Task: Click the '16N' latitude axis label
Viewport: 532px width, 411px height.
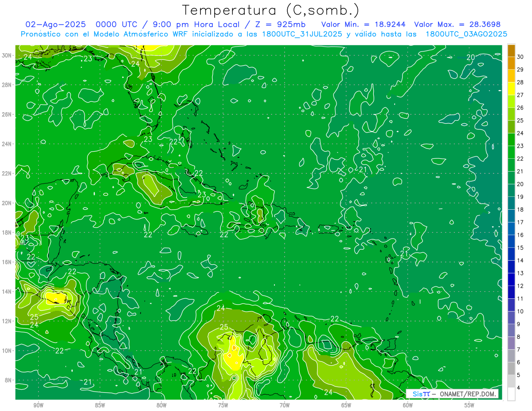Action: point(8,262)
